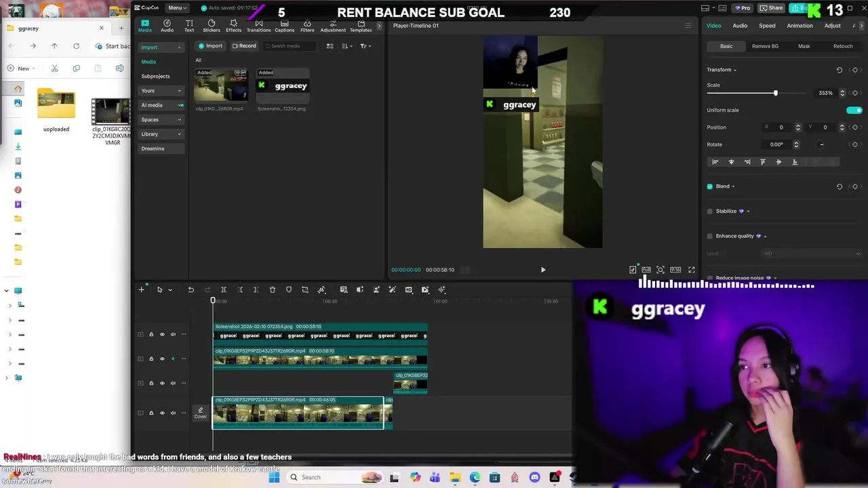
Task: Click the Cover edit button on timeline
Action: coord(200,413)
